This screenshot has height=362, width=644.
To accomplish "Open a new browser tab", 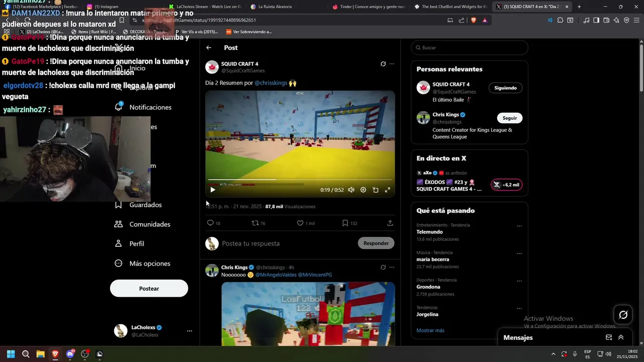I will (579, 7).
